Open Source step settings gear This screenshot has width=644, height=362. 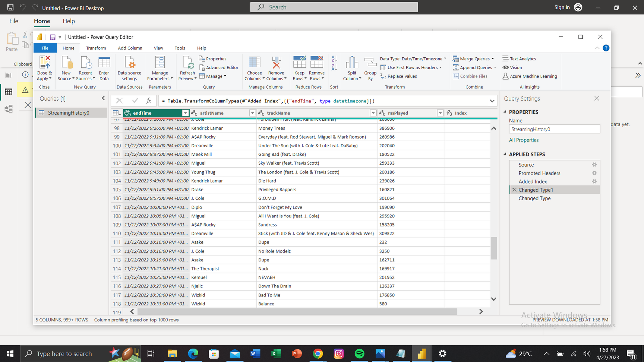tap(594, 165)
